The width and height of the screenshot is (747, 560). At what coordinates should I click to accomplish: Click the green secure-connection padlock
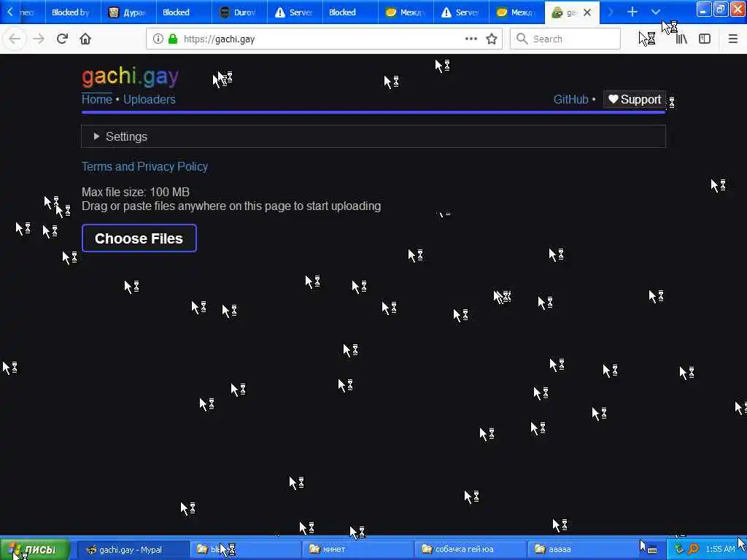coord(173,39)
